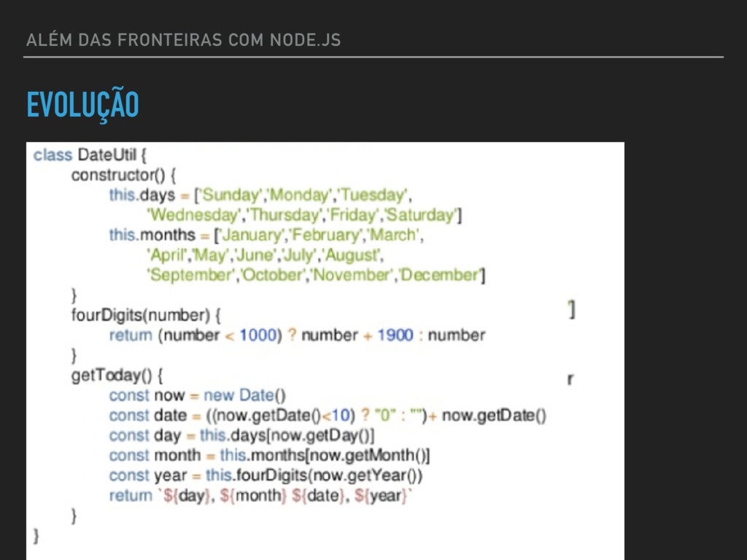Click the 'const month = this.months' line
The image size is (747, 560).
click(270, 455)
